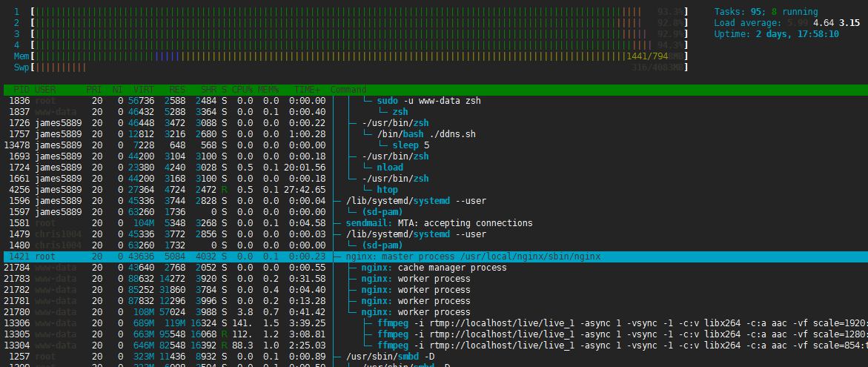
Task: Click the Load average readout
Action: point(778,23)
